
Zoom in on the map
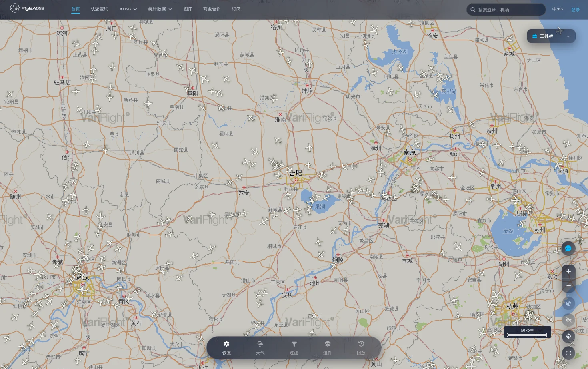568,271
